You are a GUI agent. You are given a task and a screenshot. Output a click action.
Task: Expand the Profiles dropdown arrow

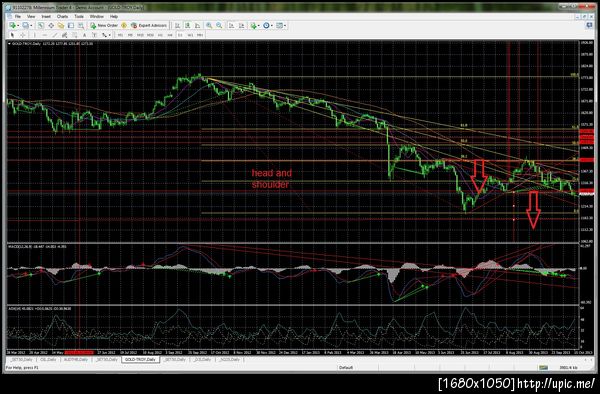(31, 25)
